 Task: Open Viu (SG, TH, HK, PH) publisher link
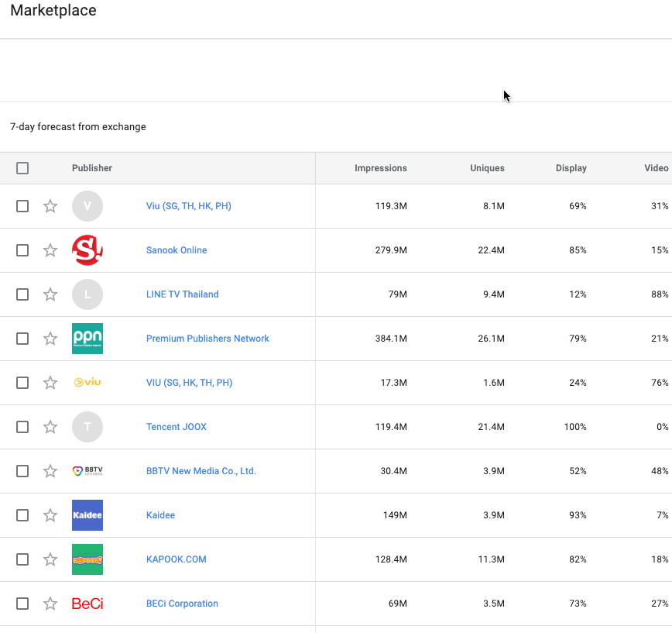coord(189,206)
